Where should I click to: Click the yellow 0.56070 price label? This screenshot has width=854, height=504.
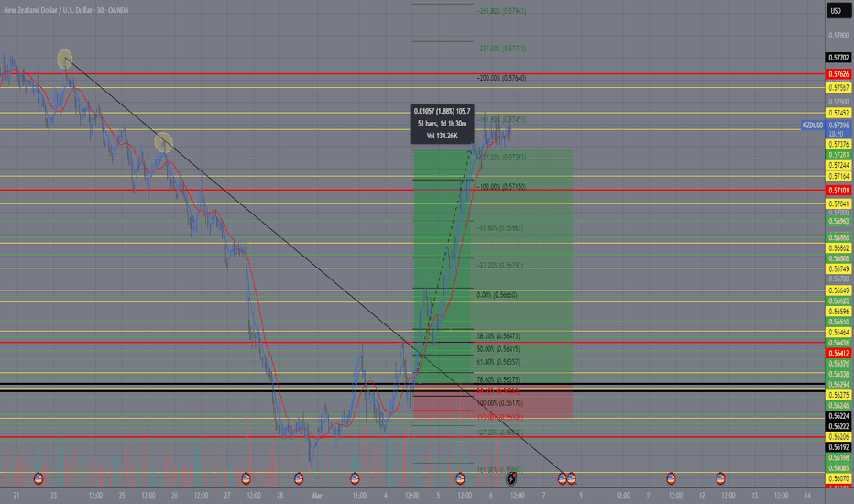(838, 479)
